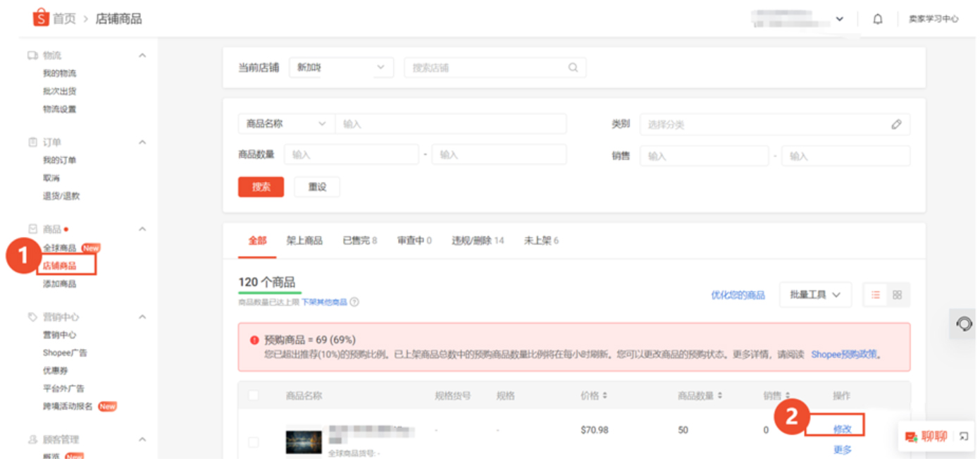Select the list view icon
The image size is (980, 459).
tap(876, 295)
